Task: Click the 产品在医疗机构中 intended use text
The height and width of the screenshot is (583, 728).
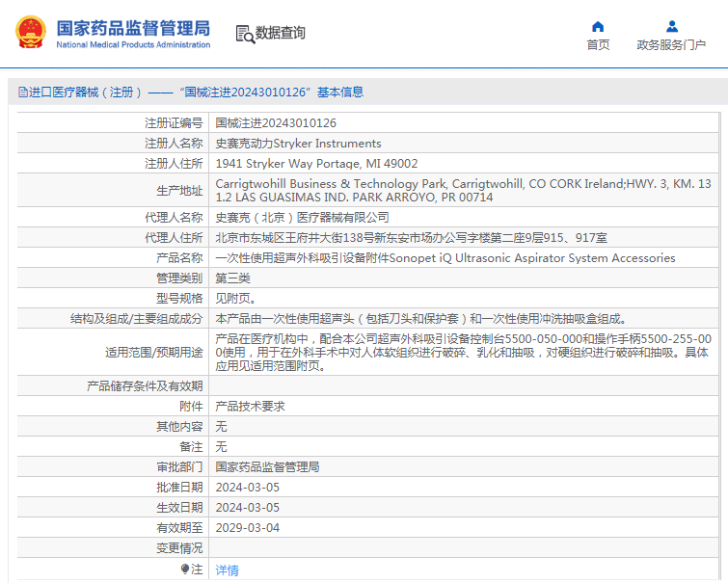Action: coord(464,353)
